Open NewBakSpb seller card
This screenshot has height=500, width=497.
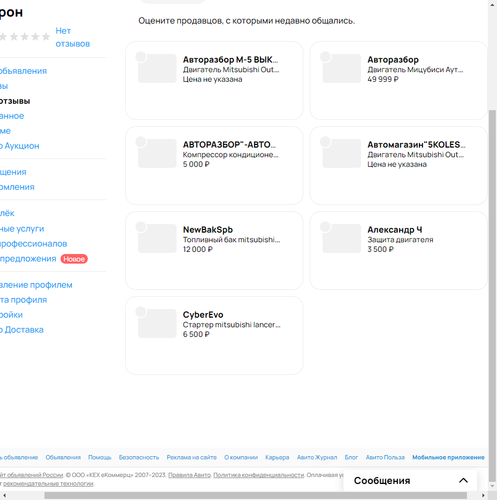tap(214, 250)
